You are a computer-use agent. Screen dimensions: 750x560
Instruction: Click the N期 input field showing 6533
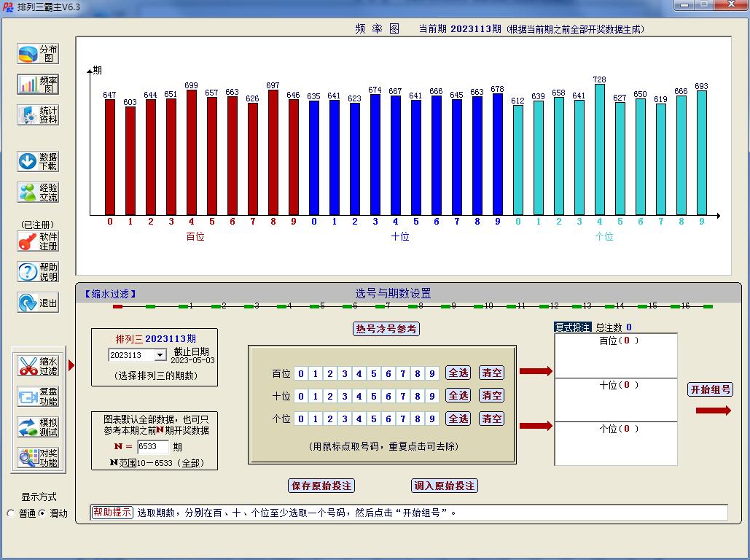(152, 447)
